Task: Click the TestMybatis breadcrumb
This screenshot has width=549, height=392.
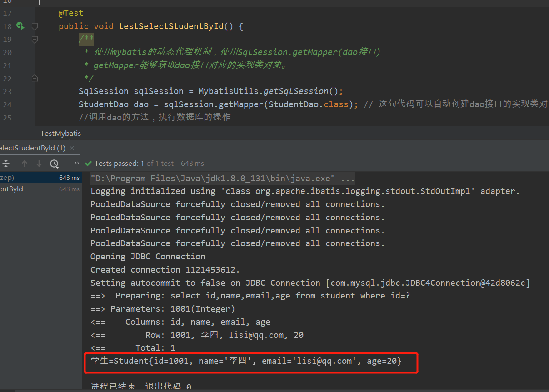Action: point(60,133)
